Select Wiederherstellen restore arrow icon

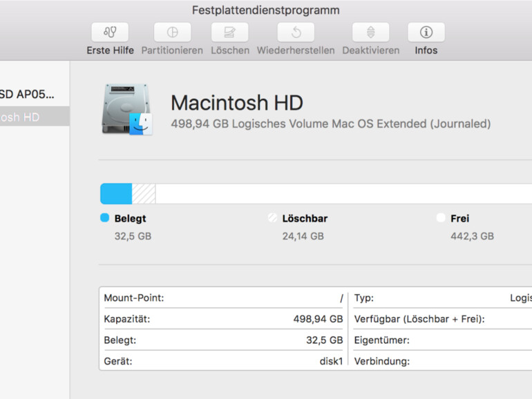(296, 32)
